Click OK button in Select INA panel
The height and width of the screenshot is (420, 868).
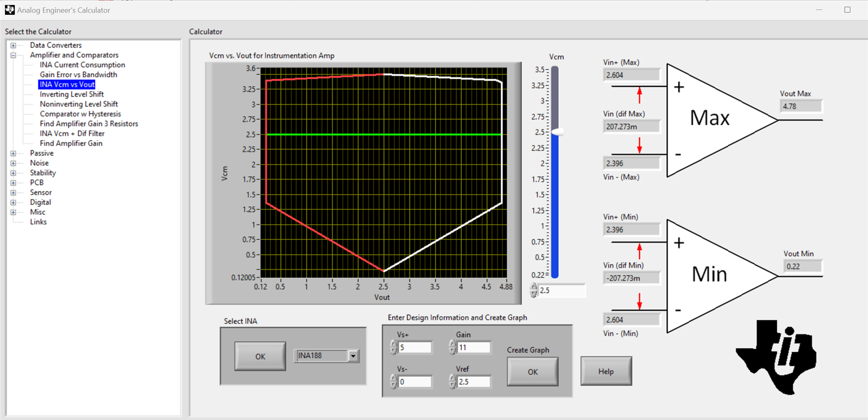point(260,357)
